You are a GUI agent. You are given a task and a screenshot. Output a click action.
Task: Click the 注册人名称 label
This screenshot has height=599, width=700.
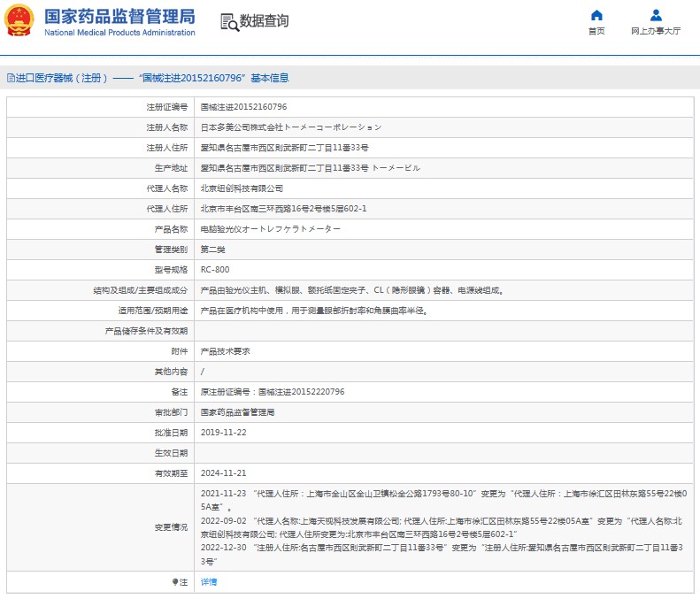[167, 127]
